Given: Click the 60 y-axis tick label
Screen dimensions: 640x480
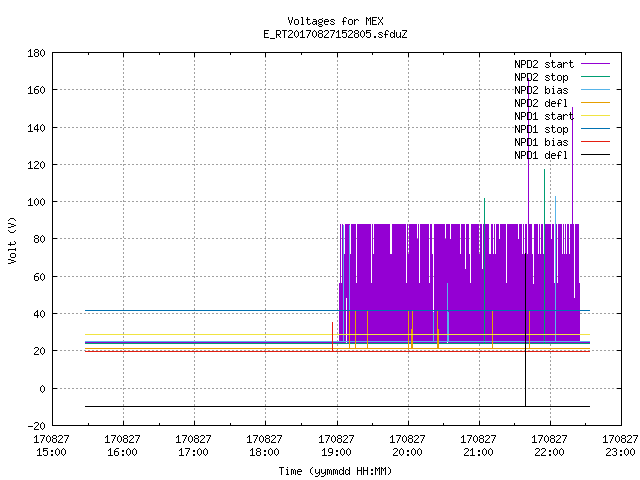Looking at the screenshot, I should (x=39, y=277).
